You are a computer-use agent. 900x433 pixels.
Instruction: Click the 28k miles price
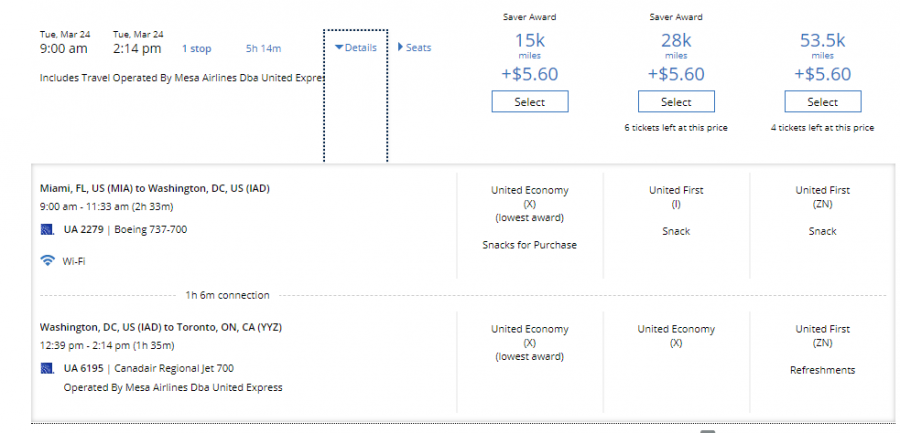coord(676,41)
